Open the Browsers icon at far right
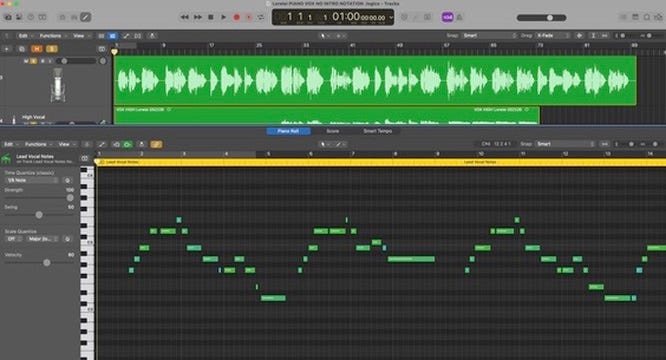Image resolution: width=666 pixels, height=360 pixels. pyautogui.click(x=658, y=17)
